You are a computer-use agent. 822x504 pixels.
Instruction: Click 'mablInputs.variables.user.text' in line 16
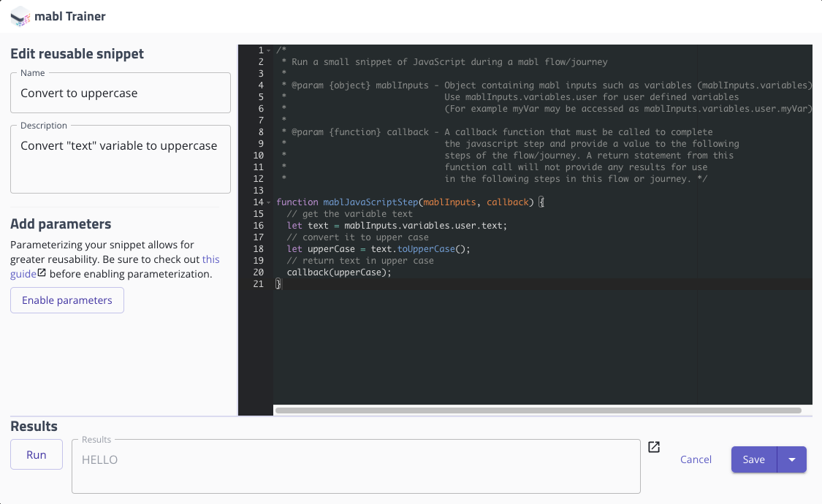tap(424, 226)
